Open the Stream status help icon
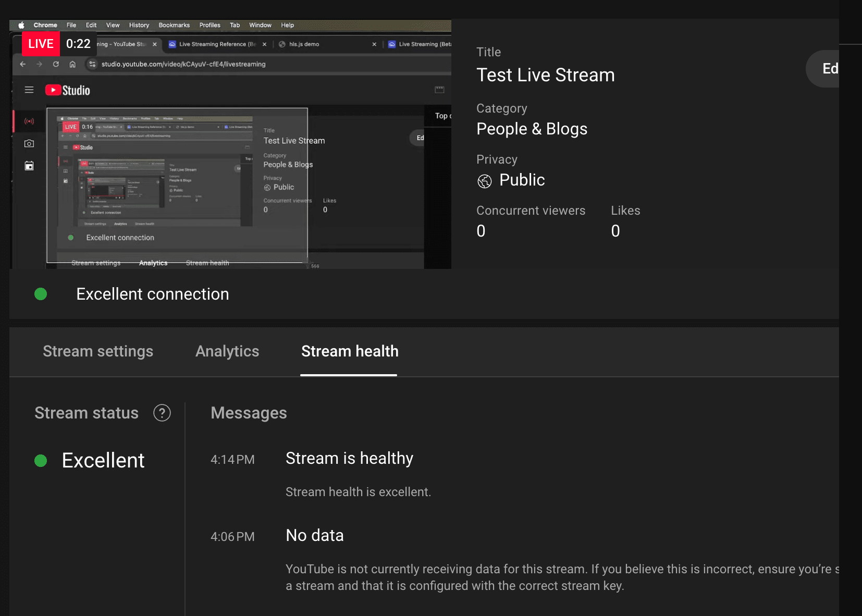The height and width of the screenshot is (616, 862). point(162,413)
